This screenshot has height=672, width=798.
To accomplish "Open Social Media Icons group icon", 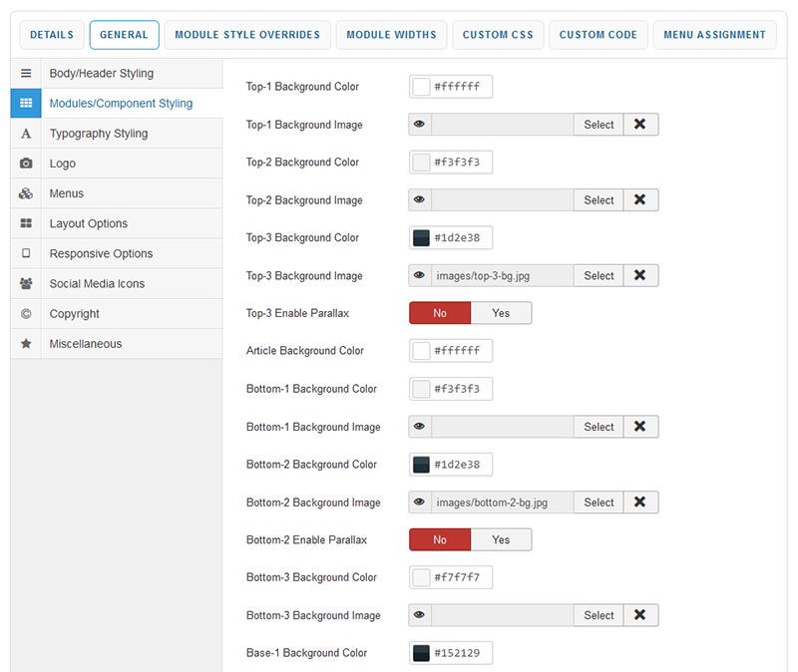I will point(26,283).
